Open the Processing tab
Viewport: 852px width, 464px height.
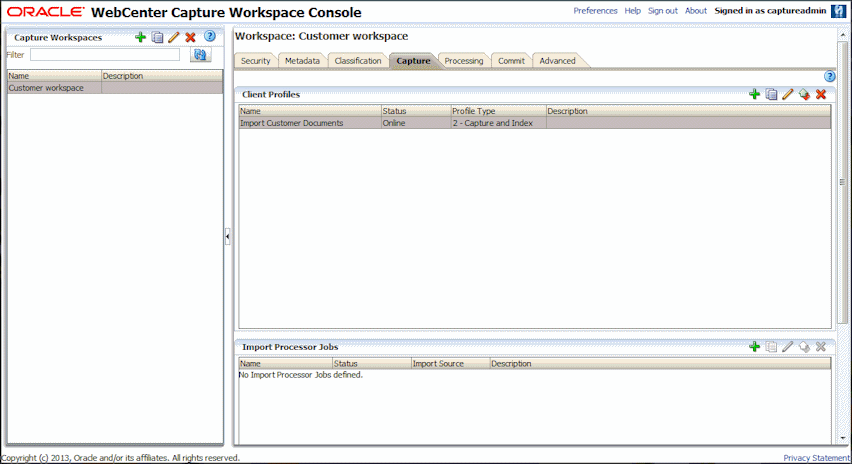tap(463, 61)
